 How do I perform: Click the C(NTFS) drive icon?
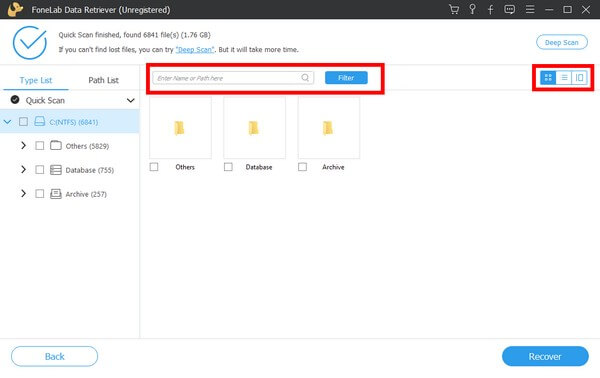pos(39,122)
